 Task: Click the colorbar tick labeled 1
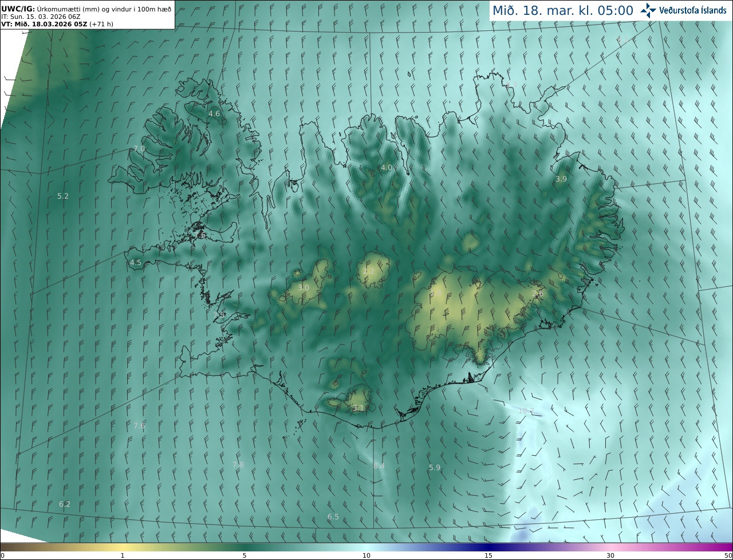(x=123, y=555)
